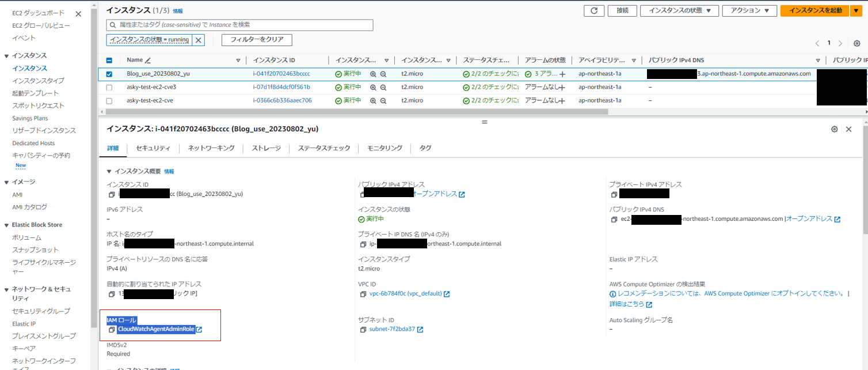Open table preferences gear beside the pagination
The image size is (868, 370).
click(857, 43)
